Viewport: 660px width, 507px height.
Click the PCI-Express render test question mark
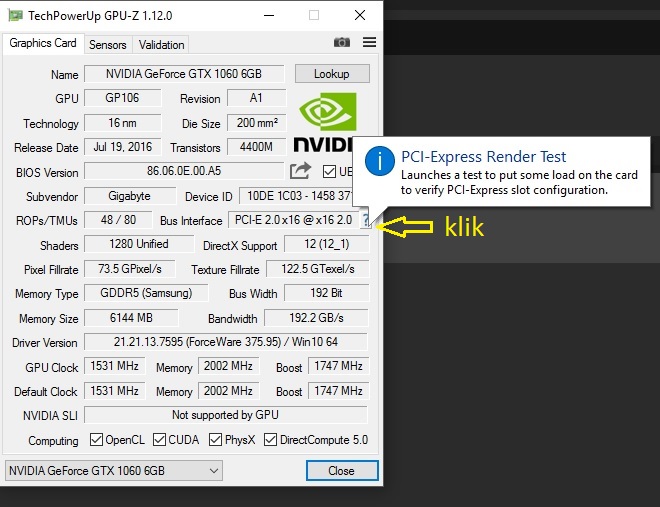pyautogui.click(x=365, y=219)
